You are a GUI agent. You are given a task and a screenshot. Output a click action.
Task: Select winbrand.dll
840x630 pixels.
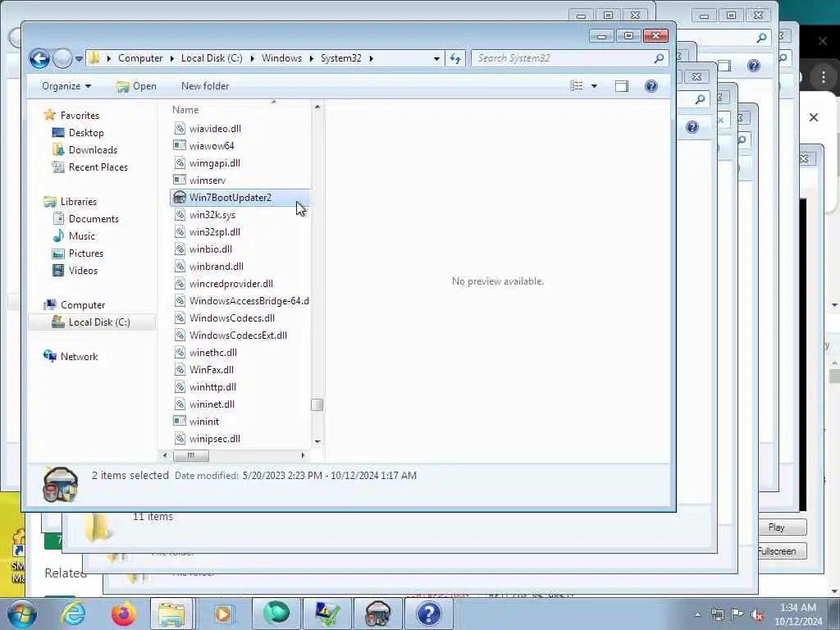tap(216, 267)
